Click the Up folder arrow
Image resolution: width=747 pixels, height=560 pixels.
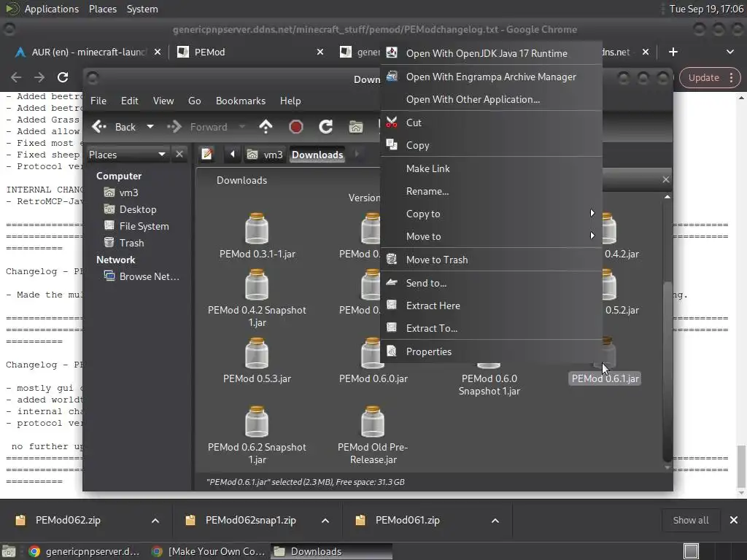click(266, 127)
